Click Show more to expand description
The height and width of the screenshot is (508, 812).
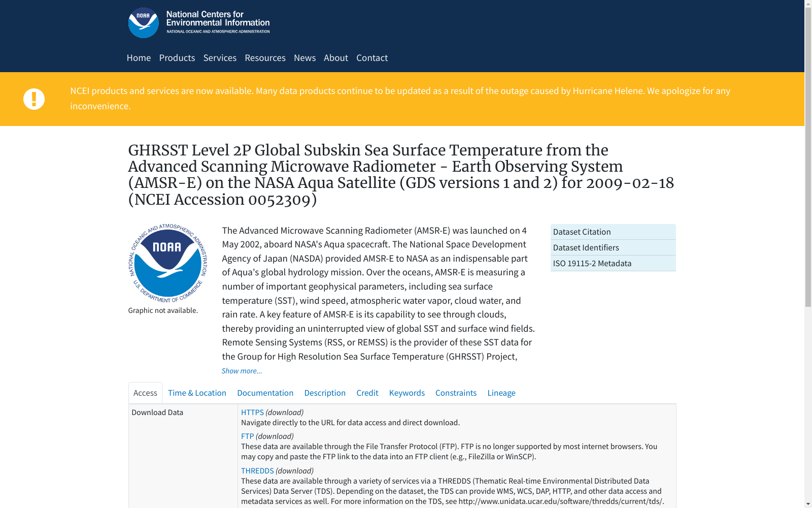click(242, 371)
